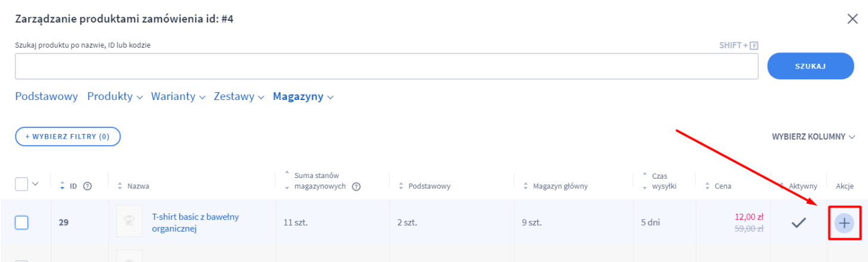Sort by Czas wysyłki column arrows
The image size is (868, 262).
click(x=645, y=181)
